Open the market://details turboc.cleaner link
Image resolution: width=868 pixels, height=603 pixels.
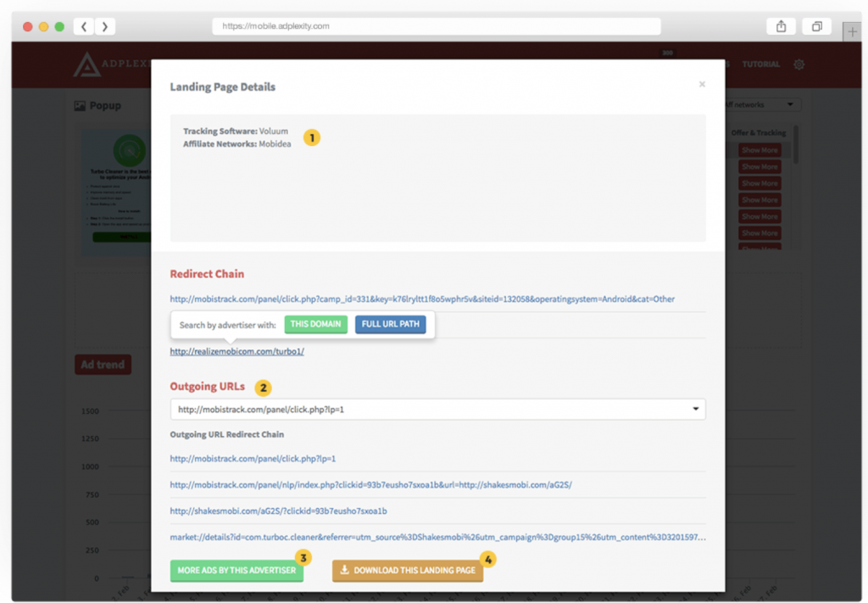pyautogui.click(x=437, y=537)
